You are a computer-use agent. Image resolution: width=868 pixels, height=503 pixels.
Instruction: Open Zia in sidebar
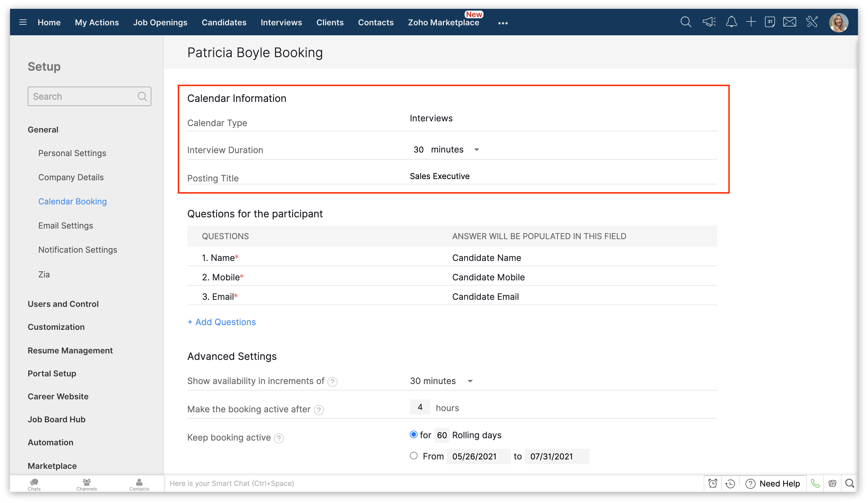point(44,274)
